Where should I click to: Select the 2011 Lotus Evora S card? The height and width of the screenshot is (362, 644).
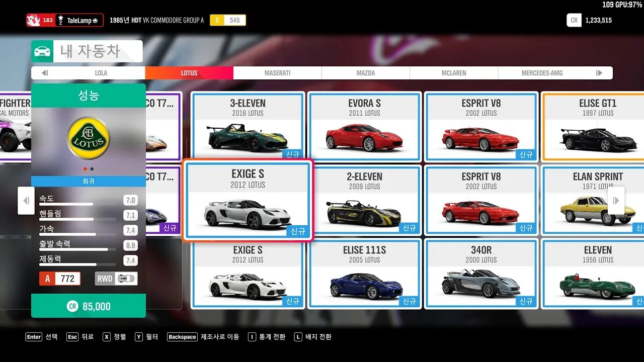click(x=364, y=127)
